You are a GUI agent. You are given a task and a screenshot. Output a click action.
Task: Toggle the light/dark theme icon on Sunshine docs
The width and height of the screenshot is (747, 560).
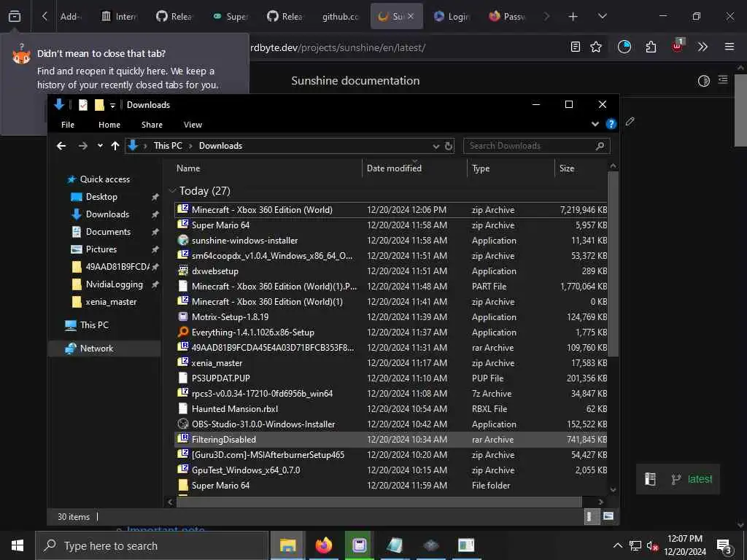pyautogui.click(x=703, y=81)
